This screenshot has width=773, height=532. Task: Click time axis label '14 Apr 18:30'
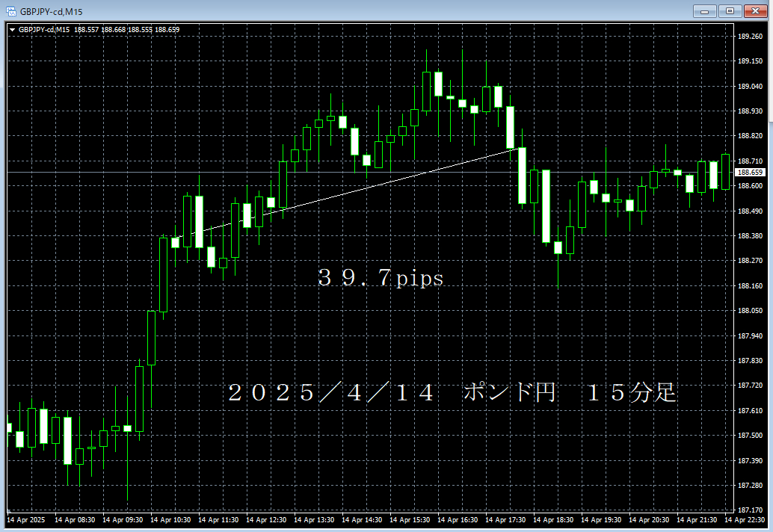[x=553, y=520]
